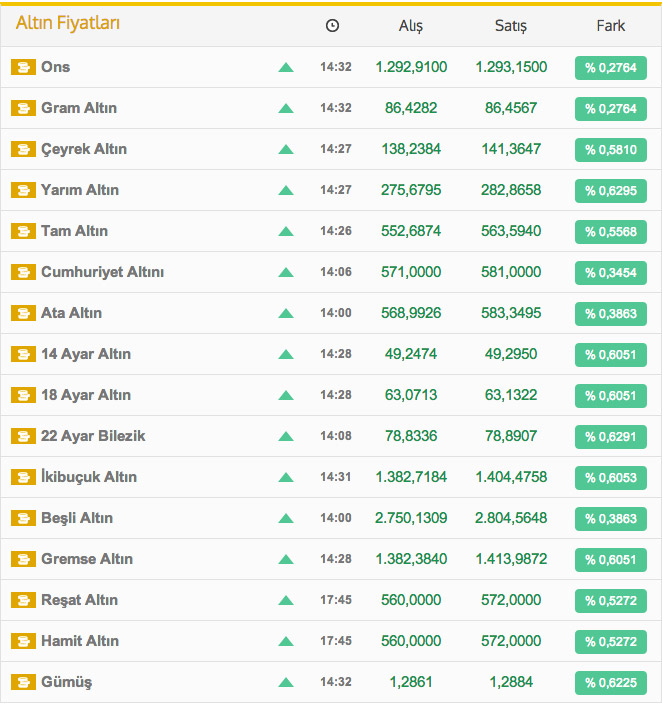Click the gold icon beside İkibuçuk Altın
The height and width of the screenshot is (712, 662).
23,477
